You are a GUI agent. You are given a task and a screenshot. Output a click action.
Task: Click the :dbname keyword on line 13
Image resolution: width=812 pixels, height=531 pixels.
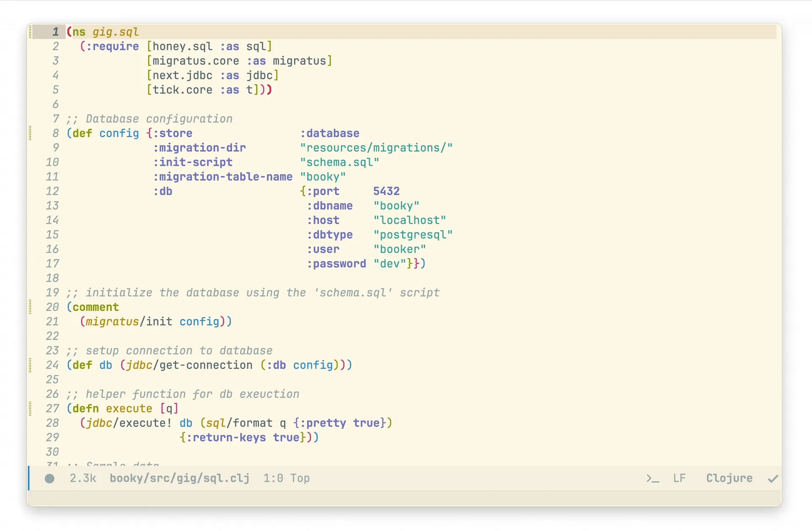coord(329,206)
